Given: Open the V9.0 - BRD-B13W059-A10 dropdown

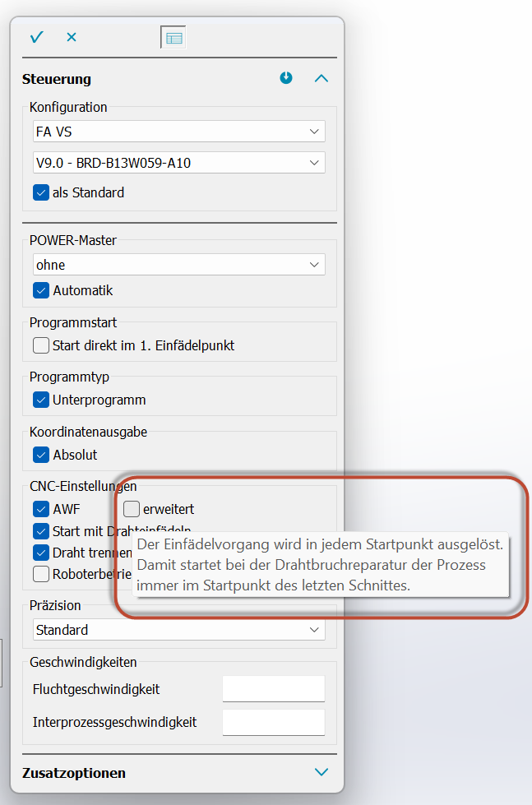Looking at the screenshot, I should pos(178,163).
